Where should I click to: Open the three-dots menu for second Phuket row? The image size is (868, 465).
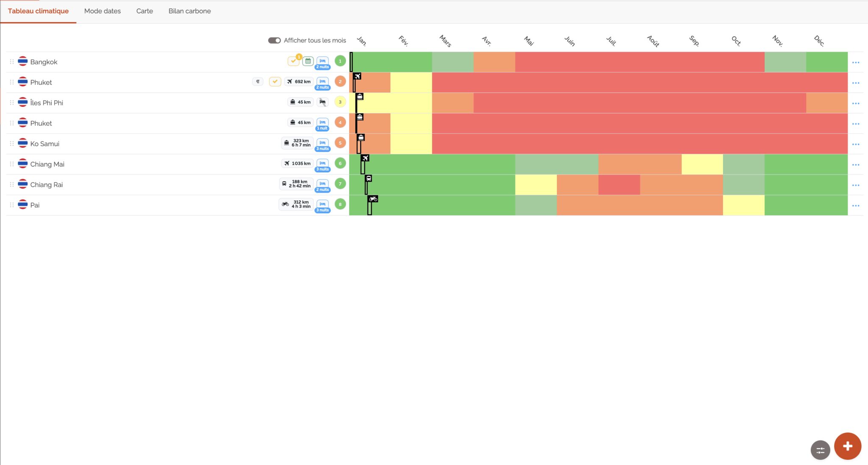(x=856, y=124)
